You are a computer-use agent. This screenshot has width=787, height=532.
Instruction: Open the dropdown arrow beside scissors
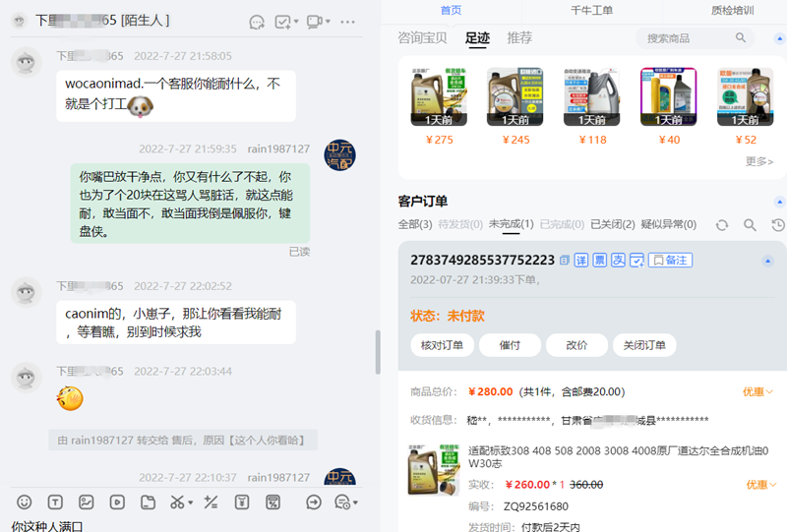190,502
